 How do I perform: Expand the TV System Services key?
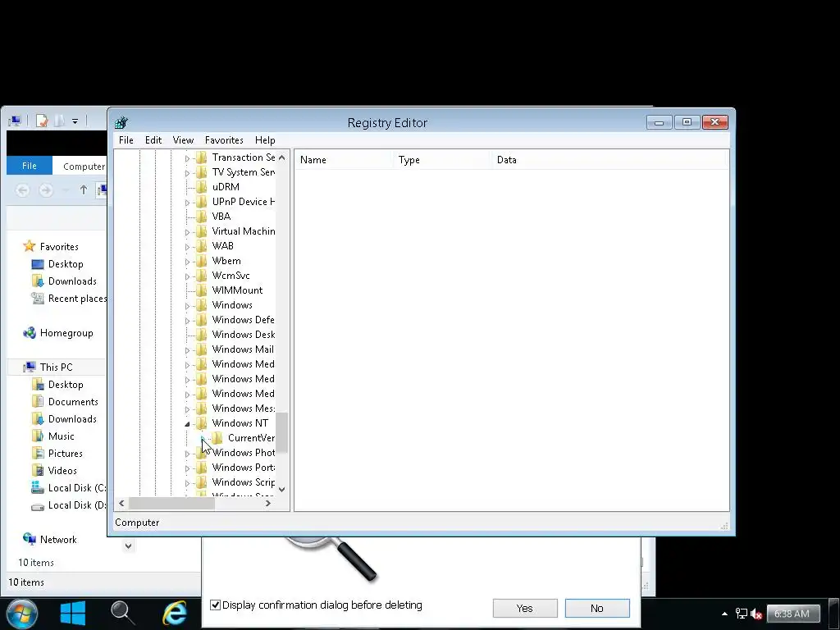click(187, 173)
